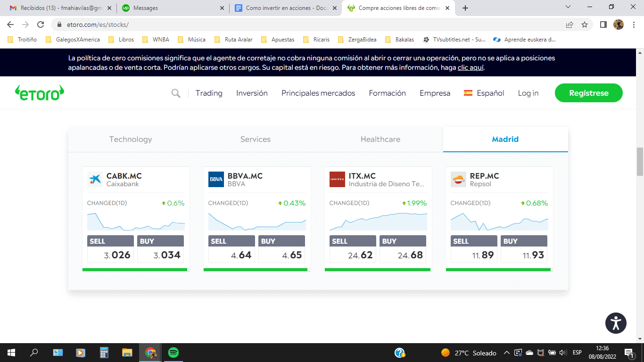Open File Explorer from the taskbar
Viewport: 644px width, 362px height.
pos(127,353)
